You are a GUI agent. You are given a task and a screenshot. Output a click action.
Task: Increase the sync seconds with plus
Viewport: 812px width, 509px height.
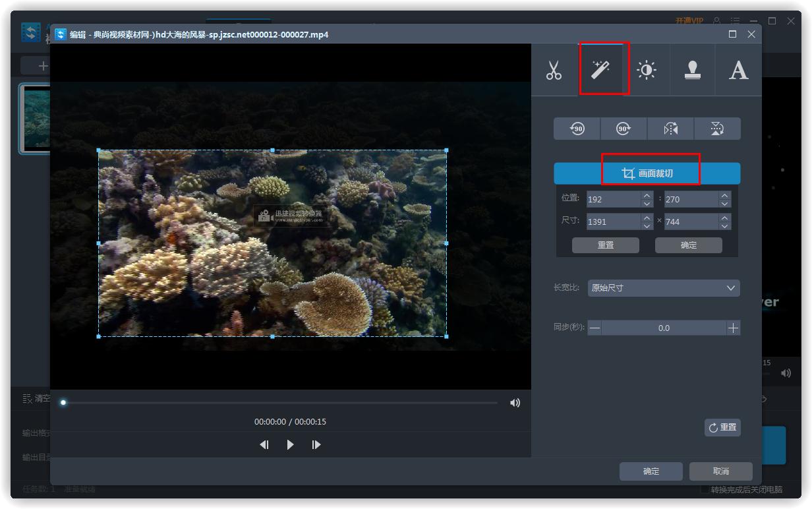733,328
